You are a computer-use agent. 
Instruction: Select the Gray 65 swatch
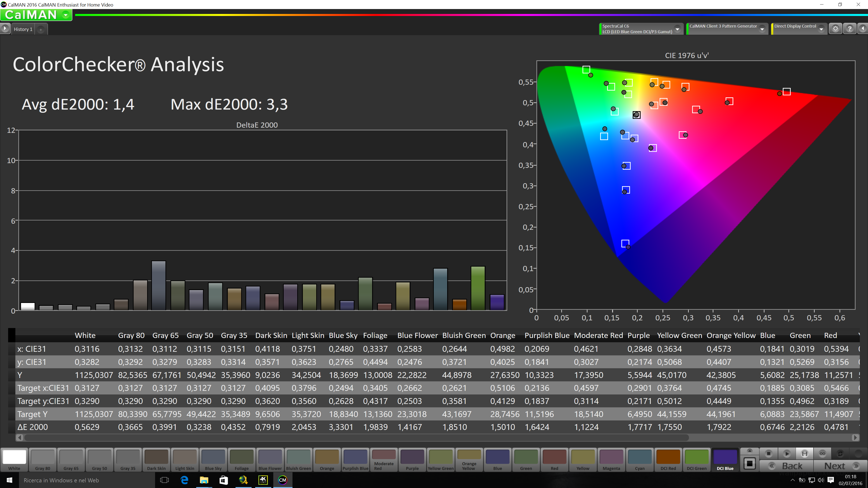tap(71, 460)
